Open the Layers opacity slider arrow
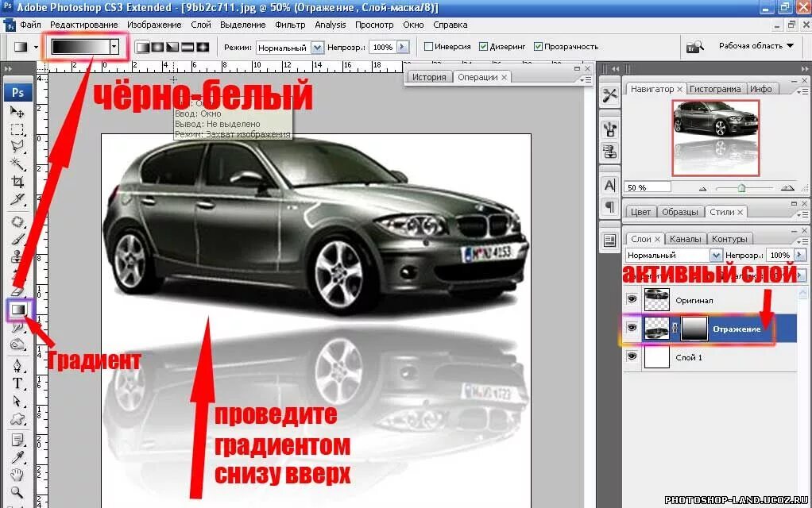Viewport: 812px width, 508px height. tap(799, 255)
